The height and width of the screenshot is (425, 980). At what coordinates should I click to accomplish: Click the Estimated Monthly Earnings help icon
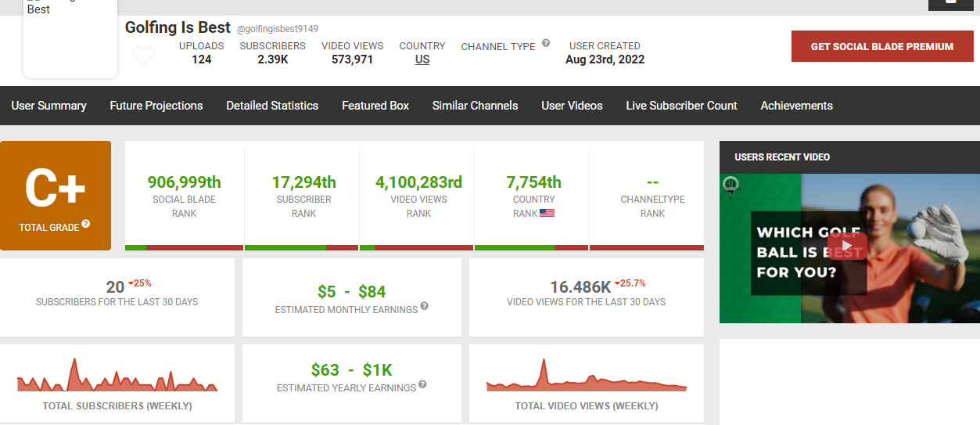click(424, 306)
